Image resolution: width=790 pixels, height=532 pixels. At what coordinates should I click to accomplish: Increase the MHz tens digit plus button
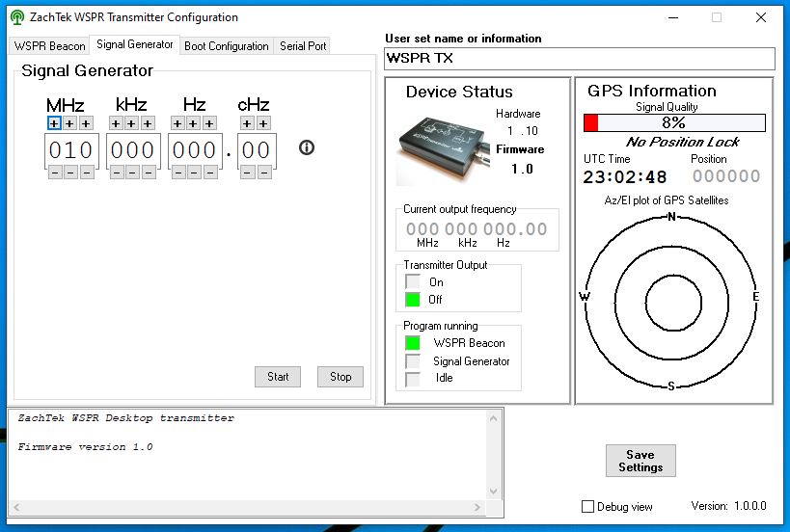[x=70, y=123]
